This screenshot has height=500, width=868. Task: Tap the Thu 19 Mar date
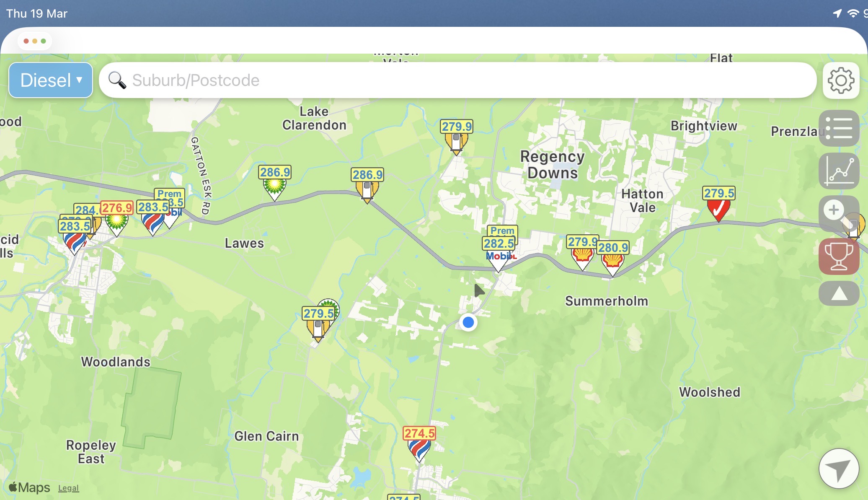(x=37, y=13)
